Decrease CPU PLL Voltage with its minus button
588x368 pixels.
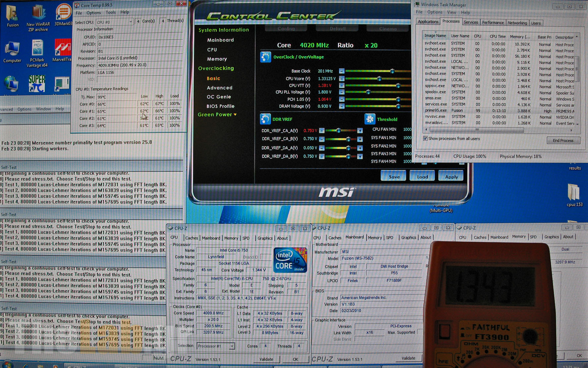341,92
